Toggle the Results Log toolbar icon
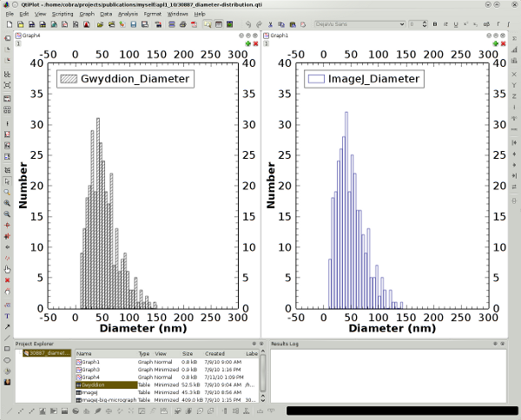 coord(219,24)
